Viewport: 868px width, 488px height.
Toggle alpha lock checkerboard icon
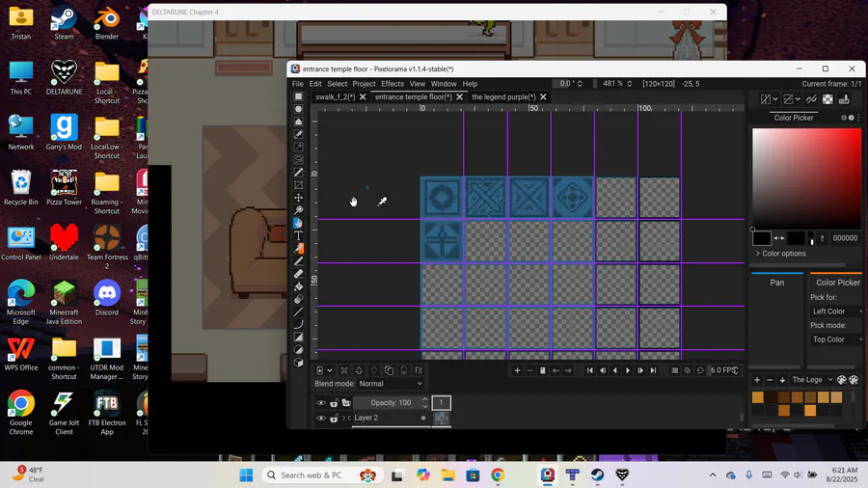827,99
